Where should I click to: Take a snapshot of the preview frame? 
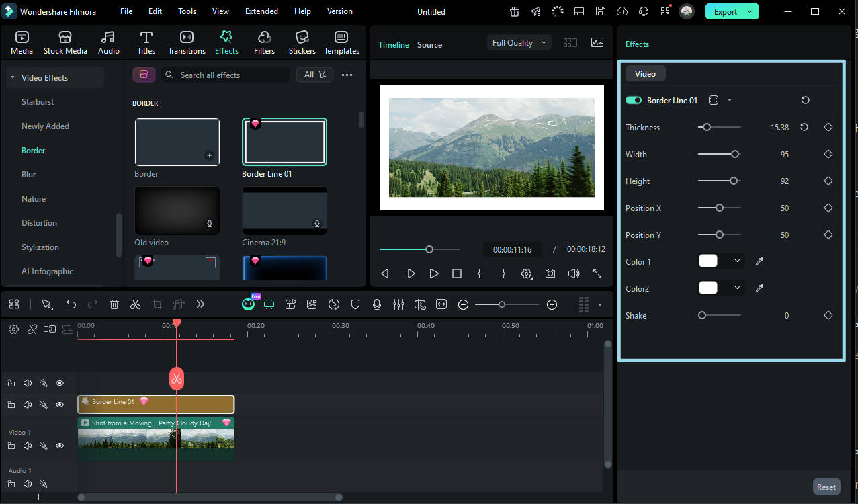pyautogui.click(x=550, y=274)
